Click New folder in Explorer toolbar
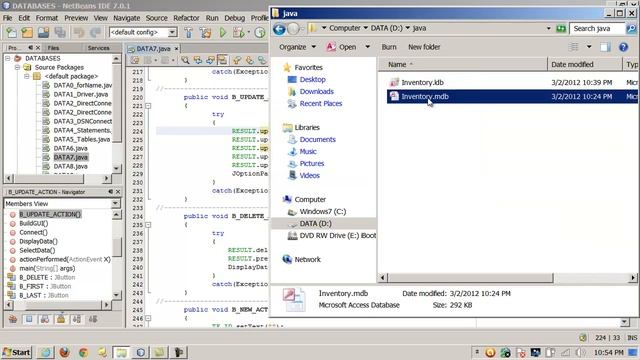This screenshot has width=640, height=360. (424, 47)
